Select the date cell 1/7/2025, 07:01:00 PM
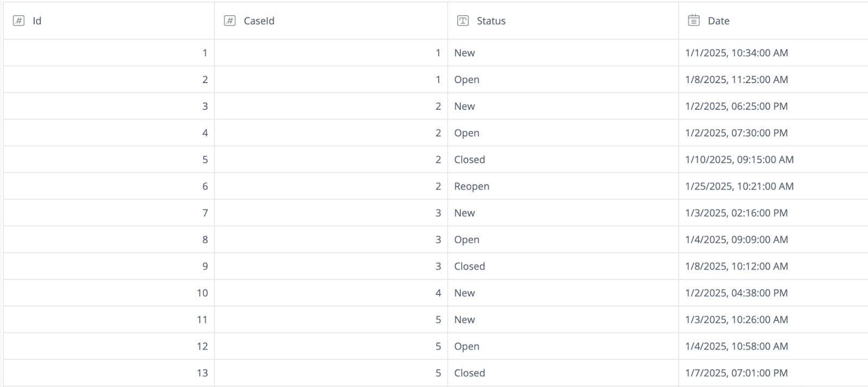 [x=736, y=373]
